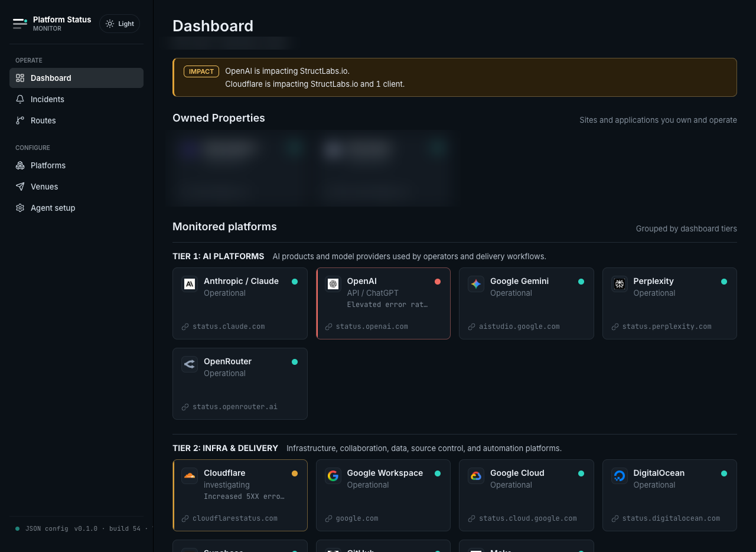Click the 'TIER 2: INFRA & DELIVERY' heading
Viewport: 756px width, 552px height.
pos(226,448)
